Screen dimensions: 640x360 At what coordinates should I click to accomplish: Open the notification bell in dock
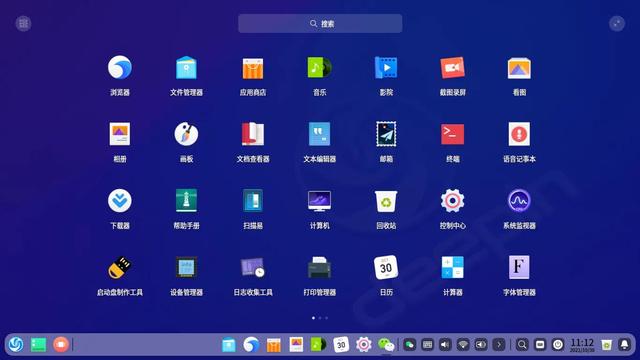point(624,345)
